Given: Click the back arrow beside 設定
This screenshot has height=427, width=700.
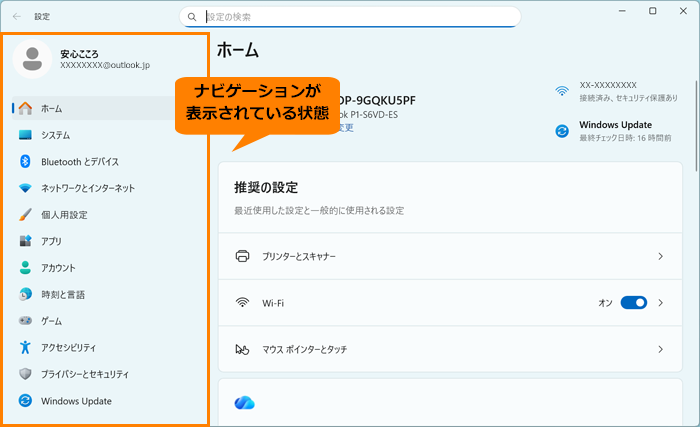Looking at the screenshot, I should (x=17, y=17).
